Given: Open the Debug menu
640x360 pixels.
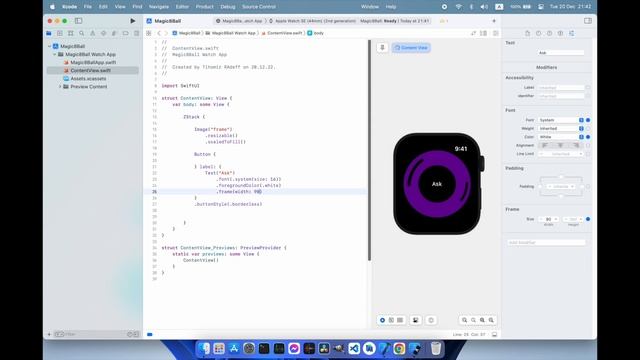Looking at the screenshot, I should pos(228,7).
